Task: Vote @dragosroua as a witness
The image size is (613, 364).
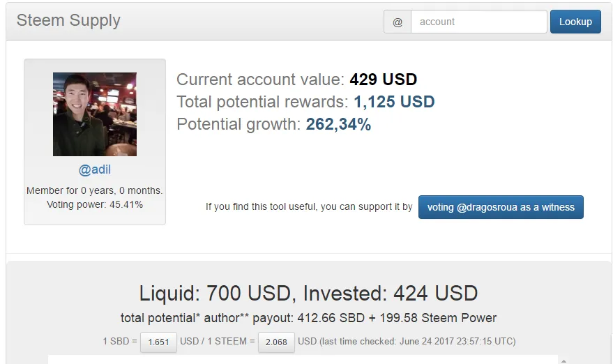Action: coord(501,207)
